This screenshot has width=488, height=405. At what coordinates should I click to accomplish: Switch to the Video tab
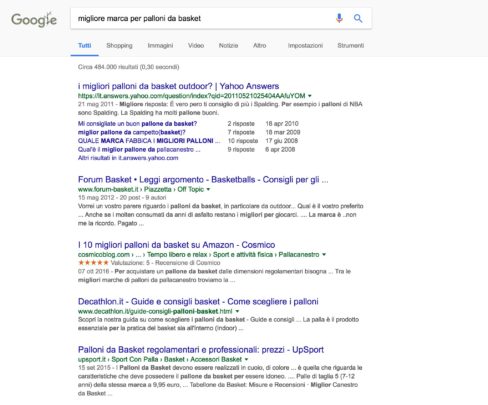(196, 46)
